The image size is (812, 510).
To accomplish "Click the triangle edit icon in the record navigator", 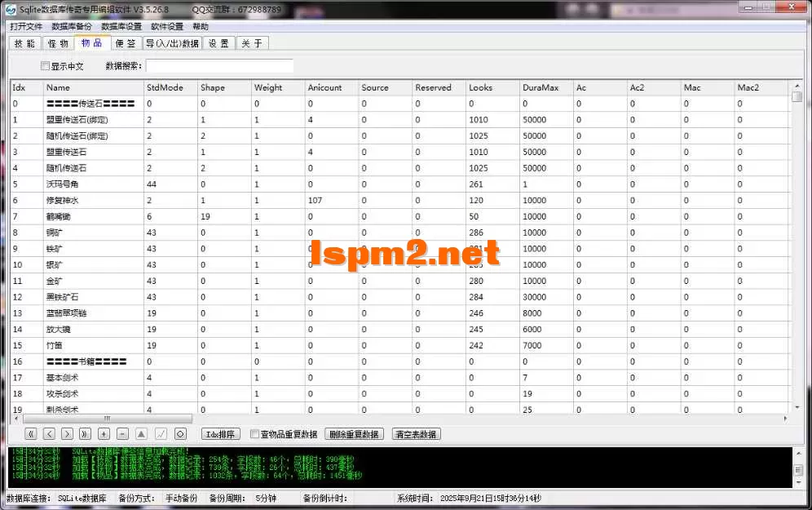I will tap(139, 433).
